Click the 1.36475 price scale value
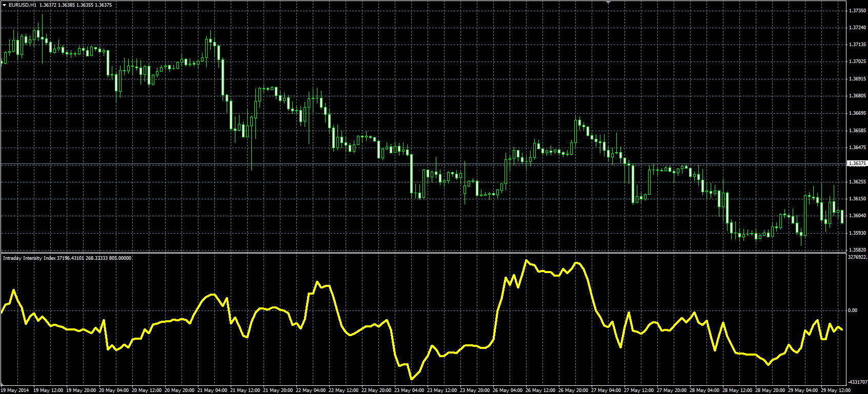The image size is (868, 394). [858, 148]
